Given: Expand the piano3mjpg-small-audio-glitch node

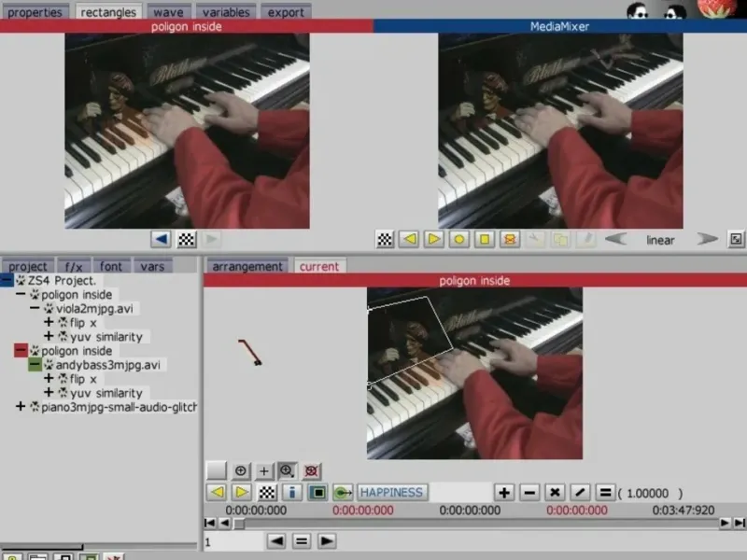Looking at the screenshot, I should coord(21,407).
